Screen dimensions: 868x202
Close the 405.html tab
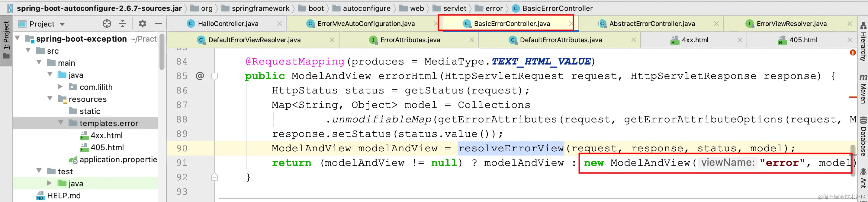pos(850,40)
